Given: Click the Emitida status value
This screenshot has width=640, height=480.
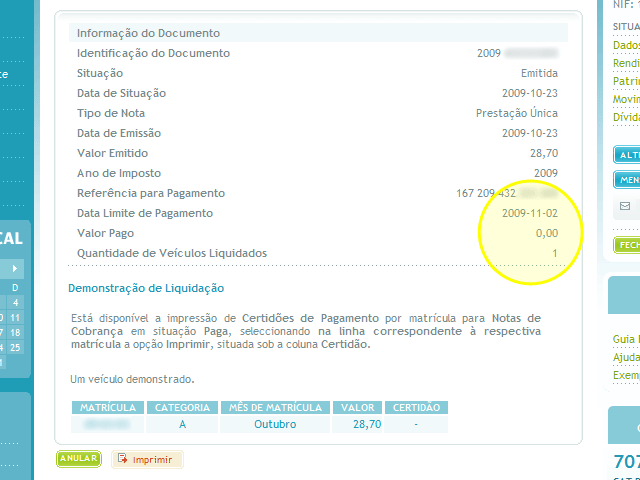Looking at the screenshot, I should pos(539,73).
